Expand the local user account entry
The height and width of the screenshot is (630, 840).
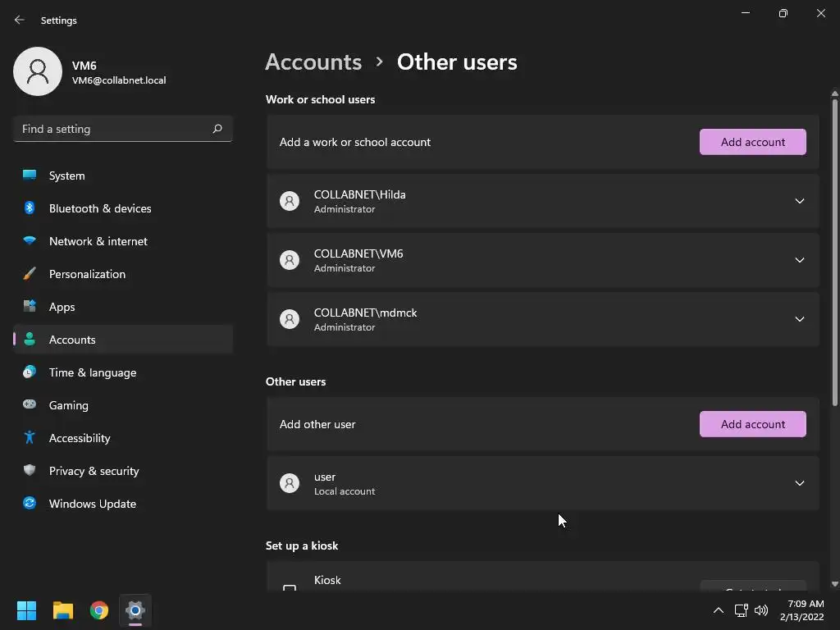point(799,483)
